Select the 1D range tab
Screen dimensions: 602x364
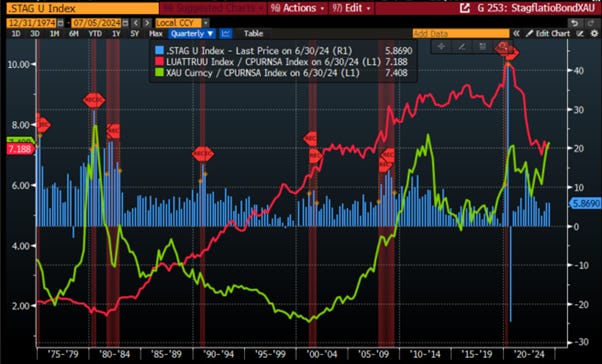click(16, 34)
